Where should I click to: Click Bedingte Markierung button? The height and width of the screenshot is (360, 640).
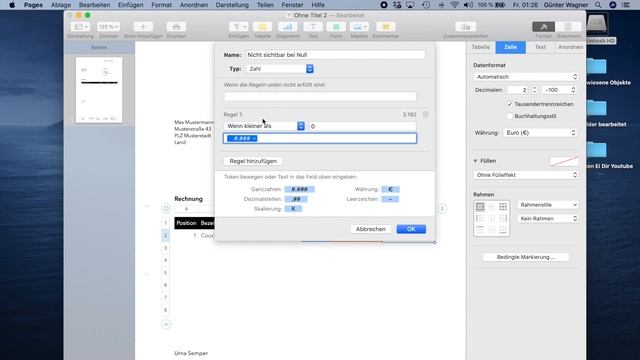pos(526,257)
